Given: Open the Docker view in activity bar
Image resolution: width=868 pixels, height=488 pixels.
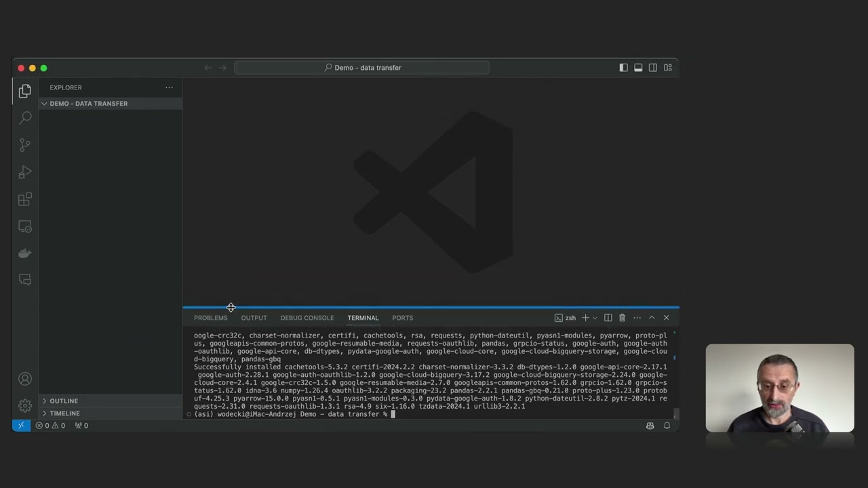Looking at the screenshot, I should click(x=25, y=253).
